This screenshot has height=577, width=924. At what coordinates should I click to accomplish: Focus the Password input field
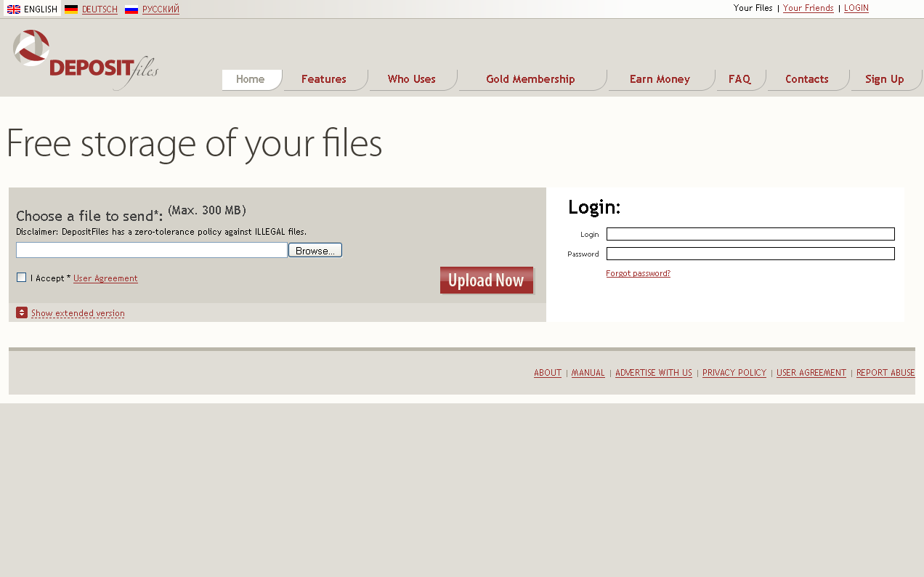[750, 254]
